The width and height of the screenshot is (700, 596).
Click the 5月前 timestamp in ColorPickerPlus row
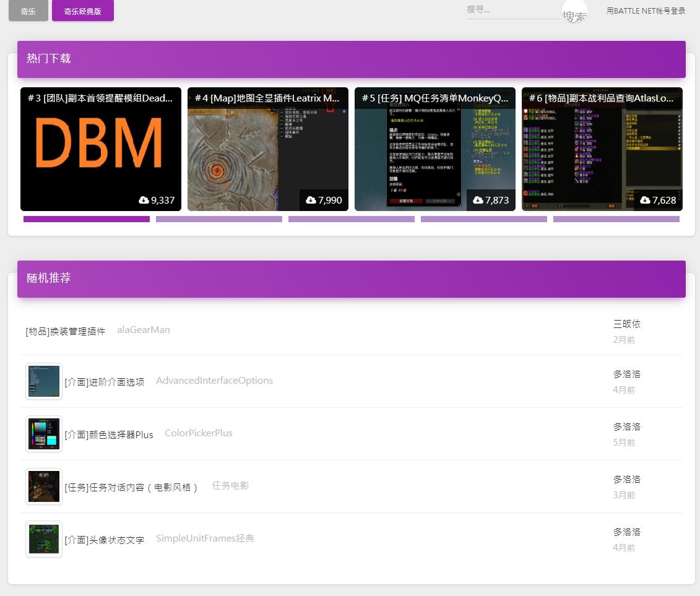pos(624,443)
